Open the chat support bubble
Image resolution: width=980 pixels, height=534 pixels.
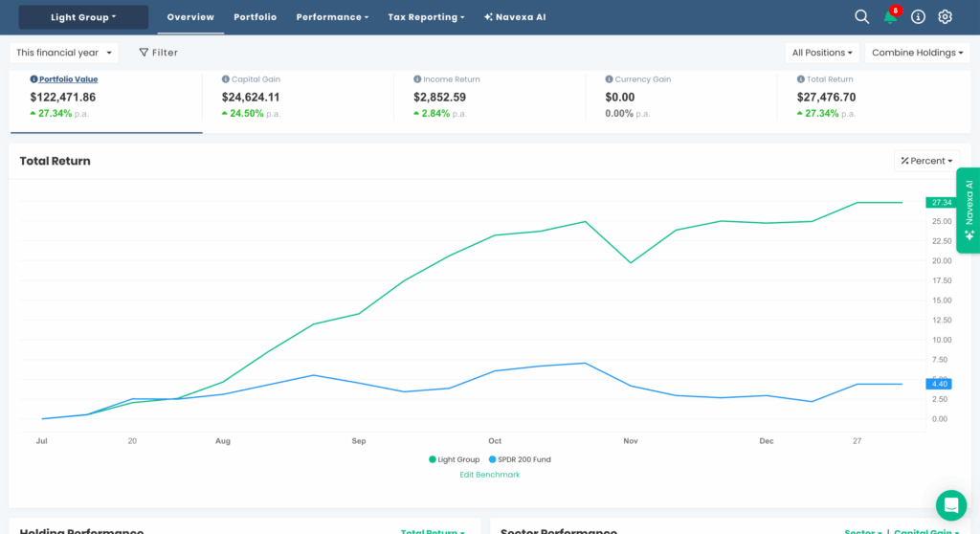[950, 504]
